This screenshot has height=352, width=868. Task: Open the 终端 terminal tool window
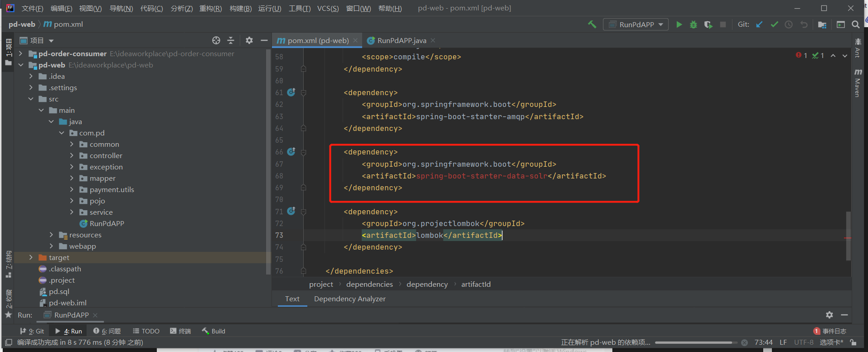(180, 331)
